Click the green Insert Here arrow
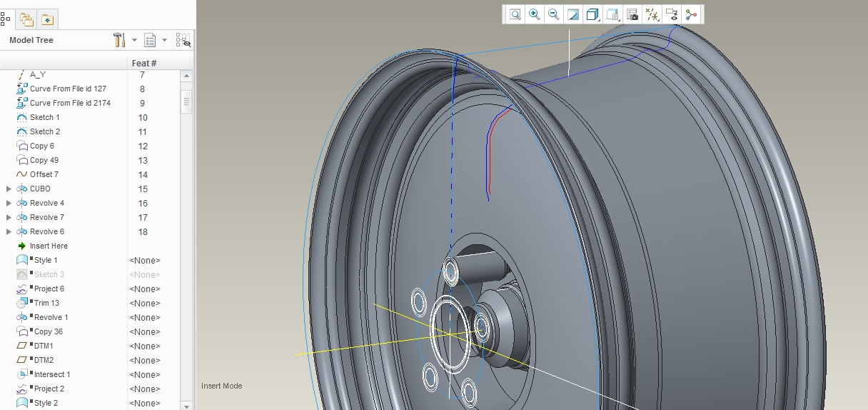The width and height of the screenshot is (868, 410). (x=21, y=246)
